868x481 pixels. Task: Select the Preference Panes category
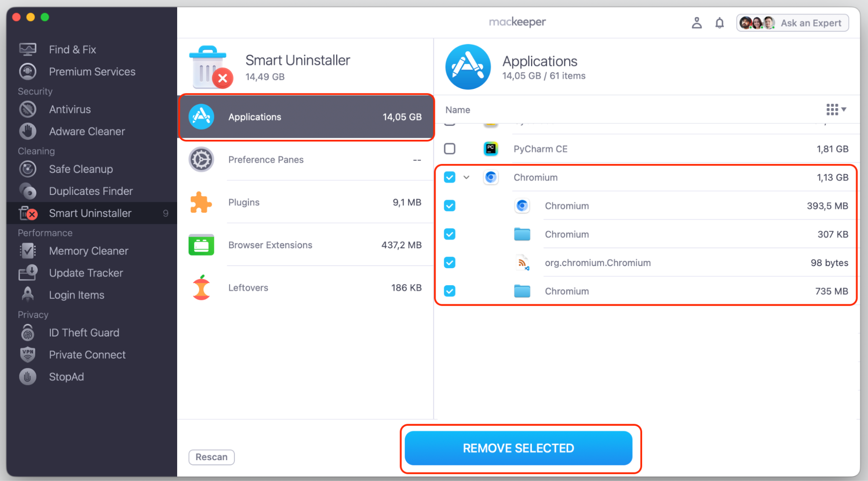pos(306,159)
